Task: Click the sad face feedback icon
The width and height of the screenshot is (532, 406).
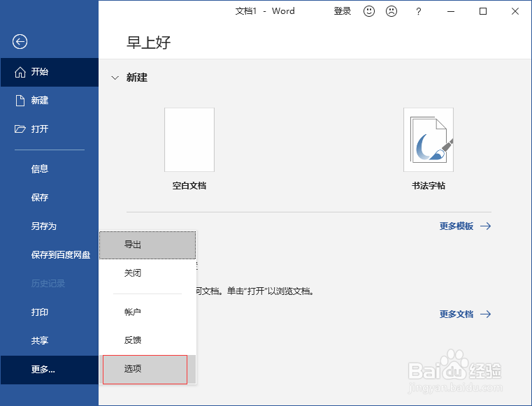Action: pyautogui.click(x=391, y=11)
